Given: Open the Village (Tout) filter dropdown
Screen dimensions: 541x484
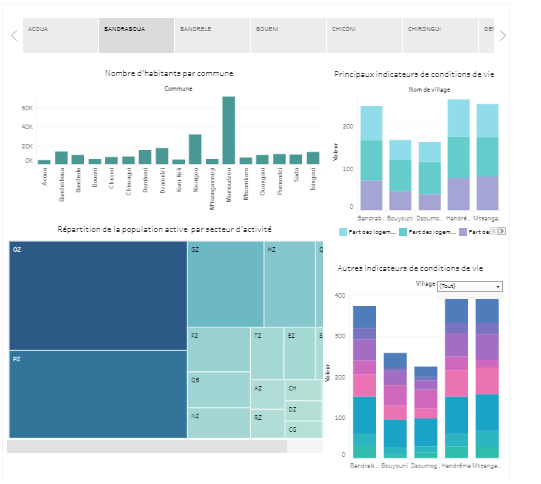Looking at the screenshot, I should pyautogui.click(x=470, y=286).
